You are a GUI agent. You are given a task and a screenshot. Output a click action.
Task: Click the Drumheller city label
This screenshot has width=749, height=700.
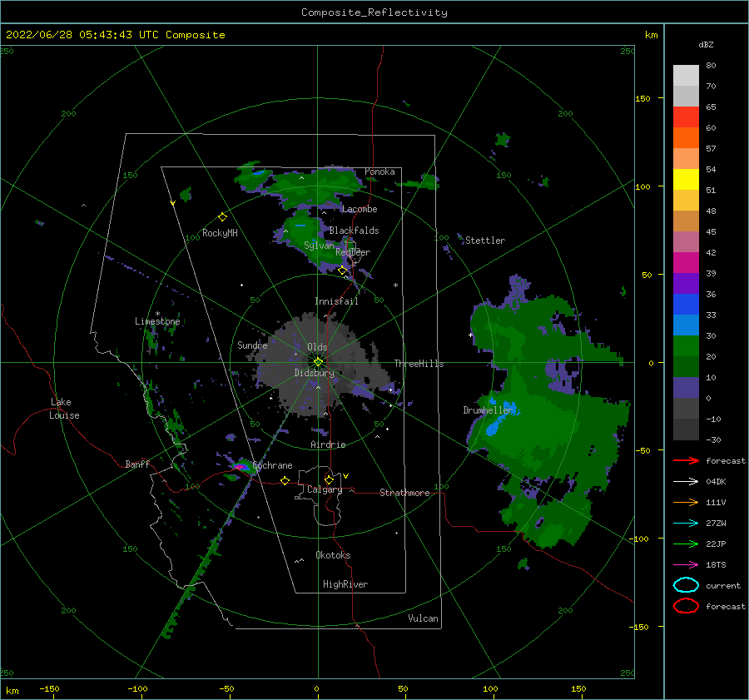[488, 410]
